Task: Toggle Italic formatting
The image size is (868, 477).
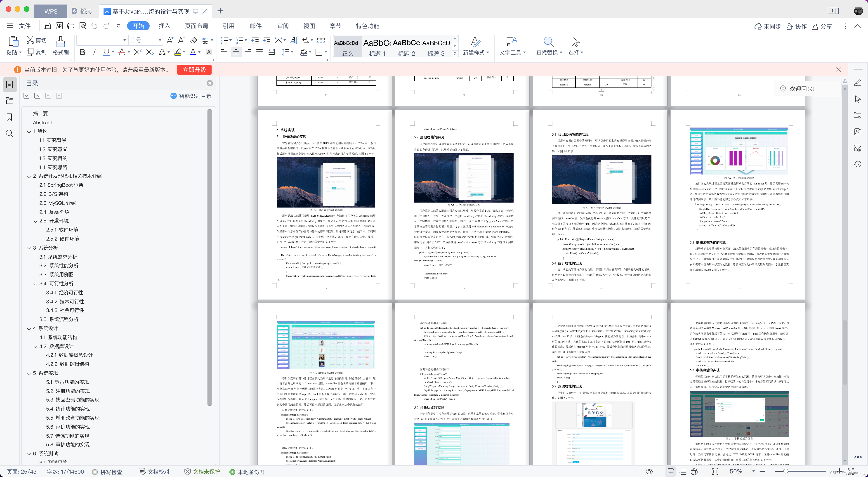Action: pyautogui.click(x=94, y=52)
